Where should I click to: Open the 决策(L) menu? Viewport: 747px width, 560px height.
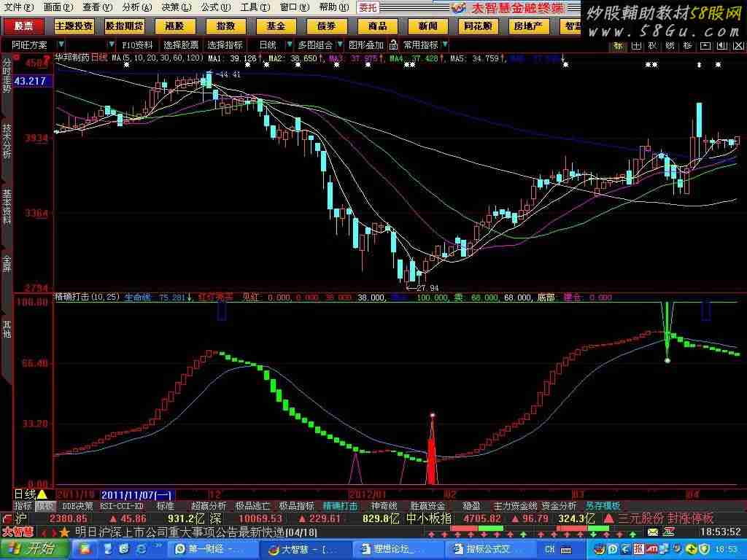177,7
